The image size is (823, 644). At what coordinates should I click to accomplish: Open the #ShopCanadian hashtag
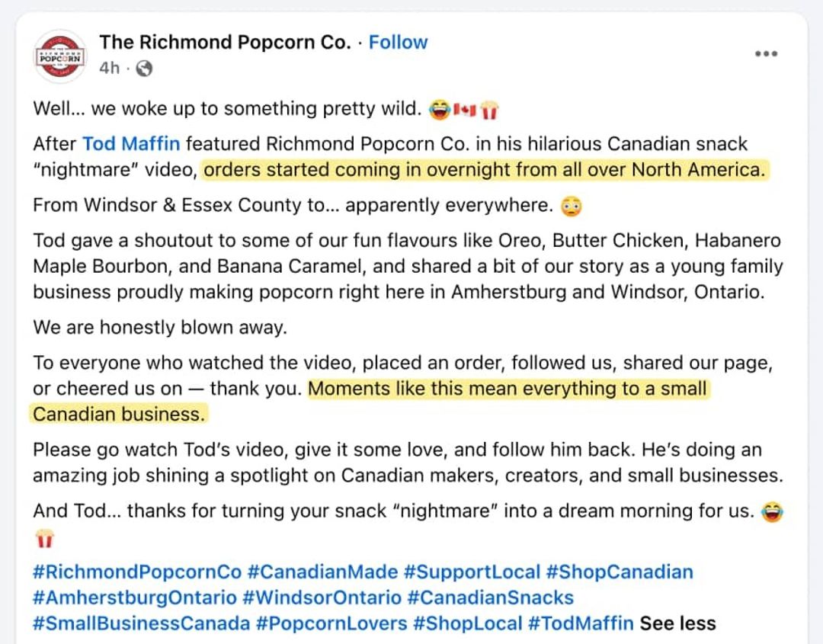click(620, 572)
